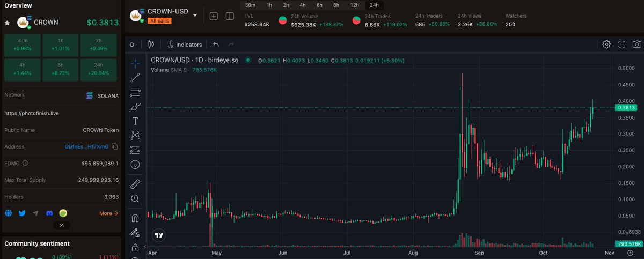
Task: Show the FDMC info tooltip icon
Action: pos(25,163)
